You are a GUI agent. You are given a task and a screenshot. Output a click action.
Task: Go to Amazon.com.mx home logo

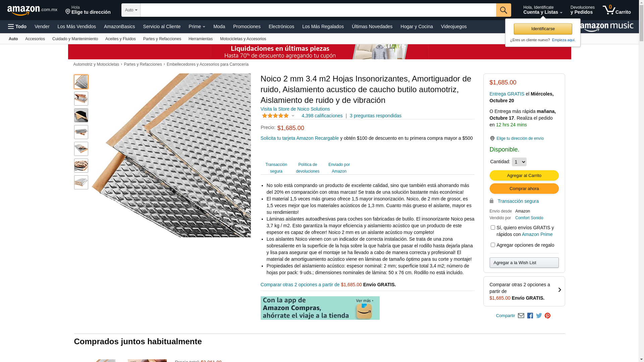(32, 10)
